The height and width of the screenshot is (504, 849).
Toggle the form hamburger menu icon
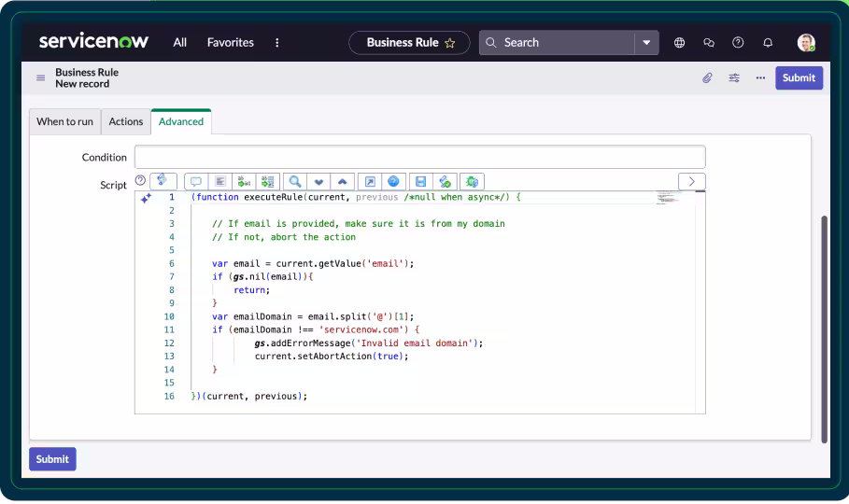(40, 78)
